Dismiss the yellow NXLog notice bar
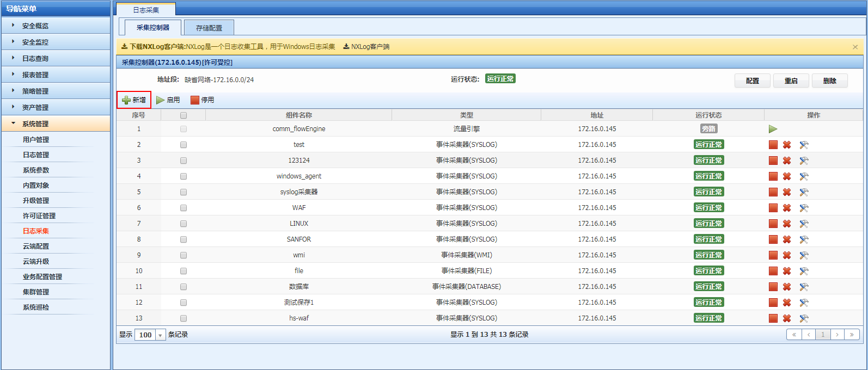 coord(855,47)
